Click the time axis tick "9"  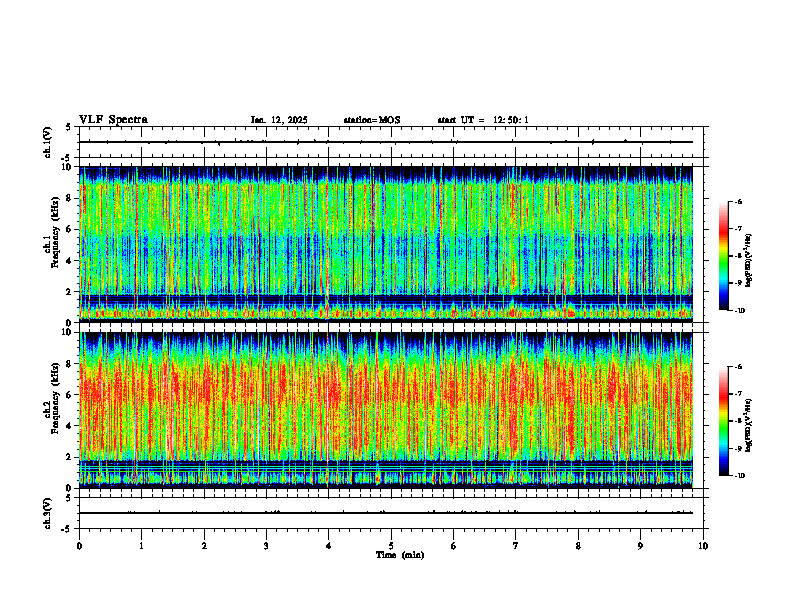(640, 546)
